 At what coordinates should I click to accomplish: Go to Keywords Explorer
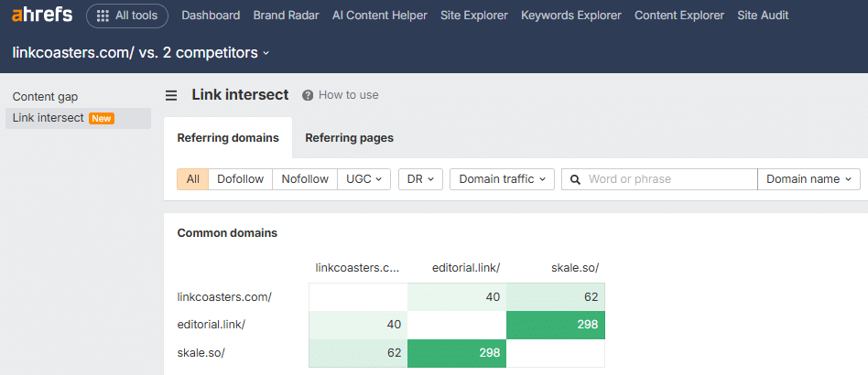[x=570, y=16]
